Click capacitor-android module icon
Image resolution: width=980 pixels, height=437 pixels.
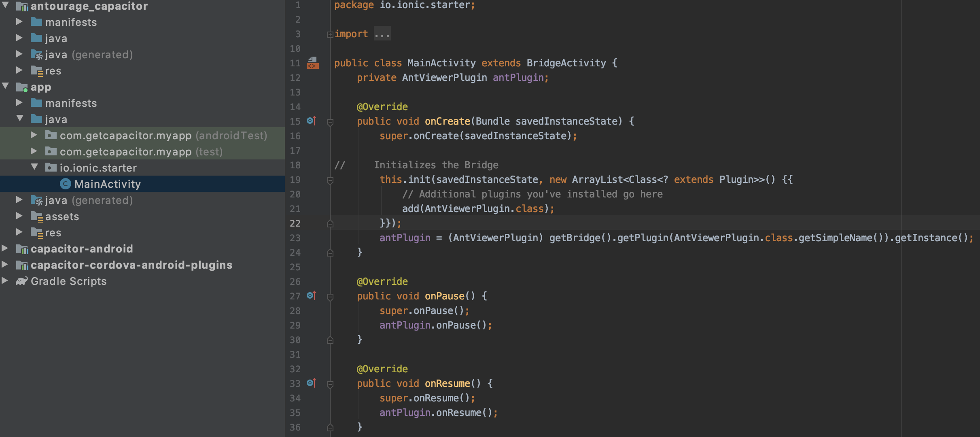21,249
